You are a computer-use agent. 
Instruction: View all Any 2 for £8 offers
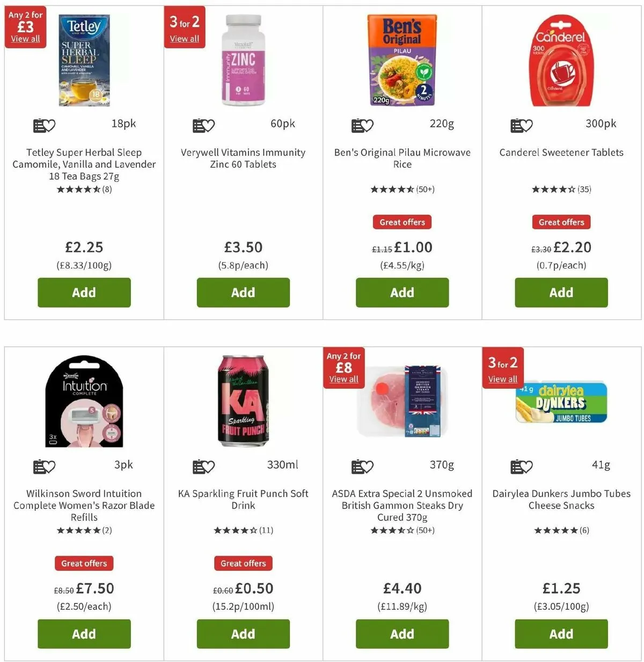coord(343,379)
